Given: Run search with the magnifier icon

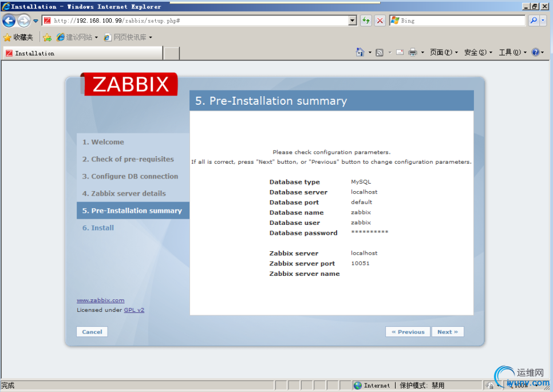Looking at the screenshot, I should [x=534, y=21].
